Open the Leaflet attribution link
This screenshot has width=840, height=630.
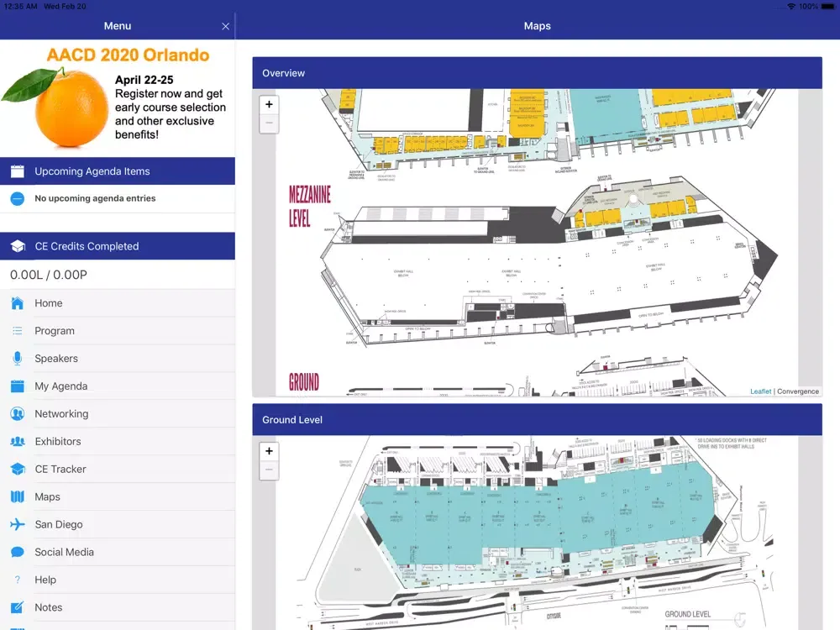tap(760, 391)
